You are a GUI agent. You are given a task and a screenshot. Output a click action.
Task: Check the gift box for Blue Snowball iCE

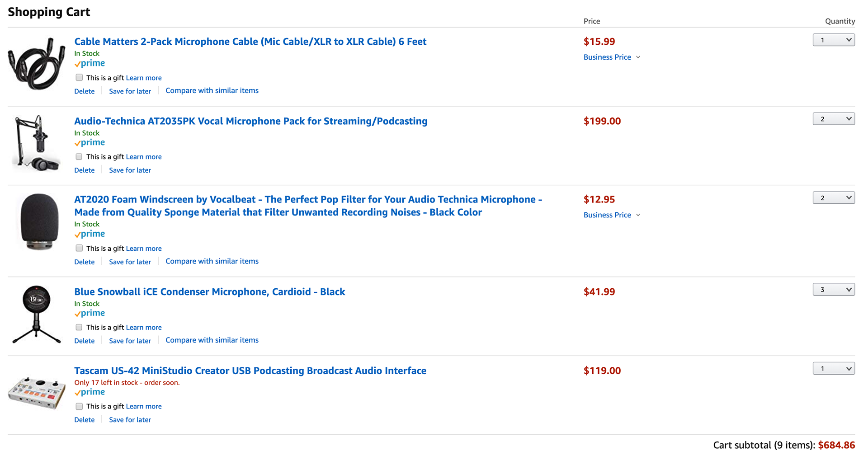pos(79,327)
